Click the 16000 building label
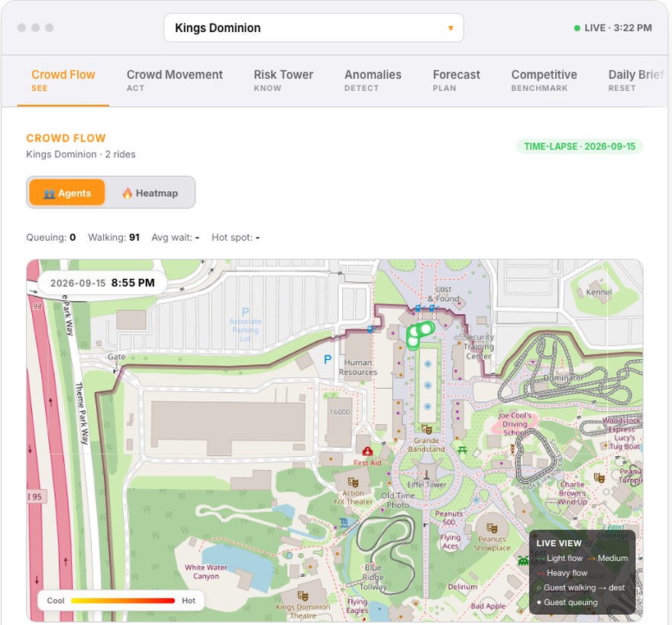This screenshot has width=672, height=625. (x=339, y=412)
